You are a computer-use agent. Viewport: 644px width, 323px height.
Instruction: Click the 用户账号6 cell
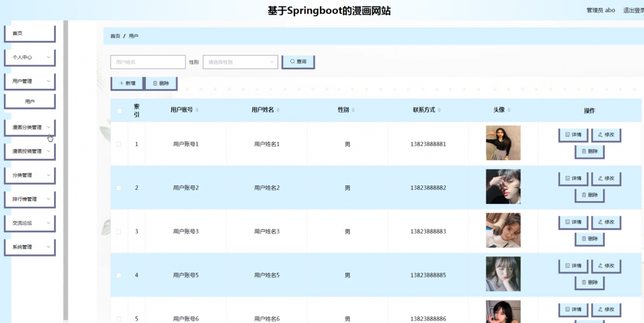point(186,319)
